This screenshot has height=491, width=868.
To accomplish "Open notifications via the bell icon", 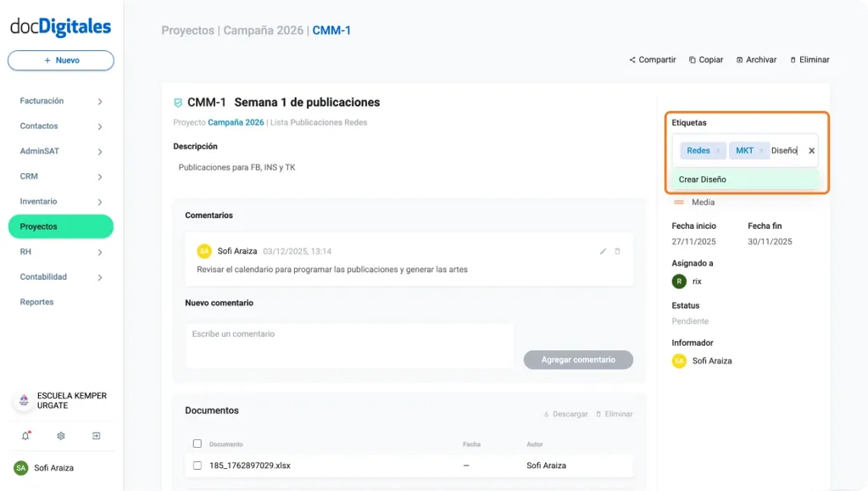I will pyautogui.click(x=25, y=435).
